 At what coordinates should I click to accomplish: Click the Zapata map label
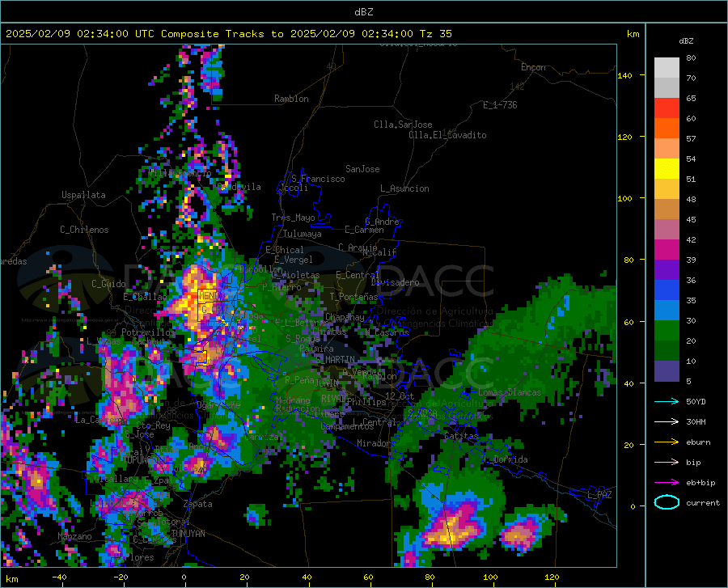pos(198,504)
